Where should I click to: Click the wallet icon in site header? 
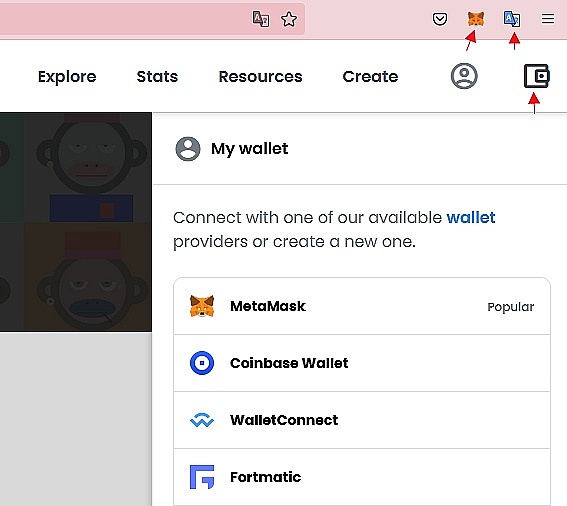(537, 76)
